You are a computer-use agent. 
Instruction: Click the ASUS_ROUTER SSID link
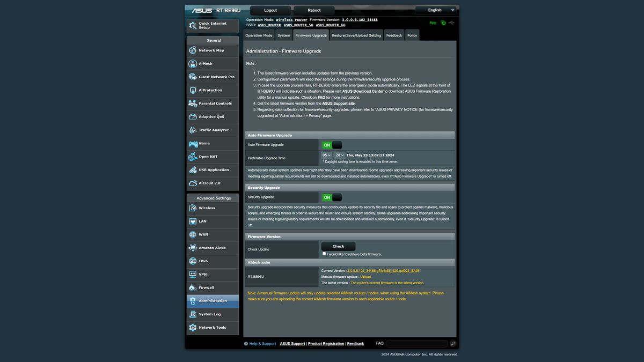tap(269, 25)
